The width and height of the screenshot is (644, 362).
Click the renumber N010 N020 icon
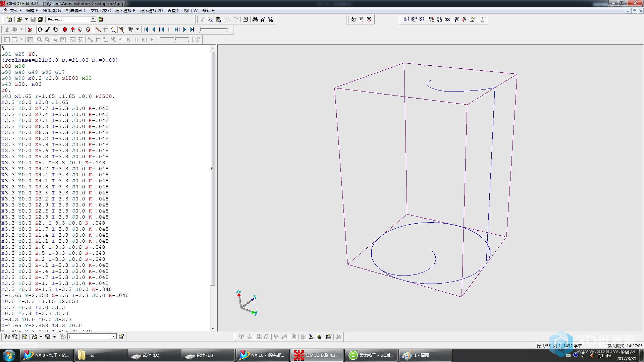pos(406,19)
